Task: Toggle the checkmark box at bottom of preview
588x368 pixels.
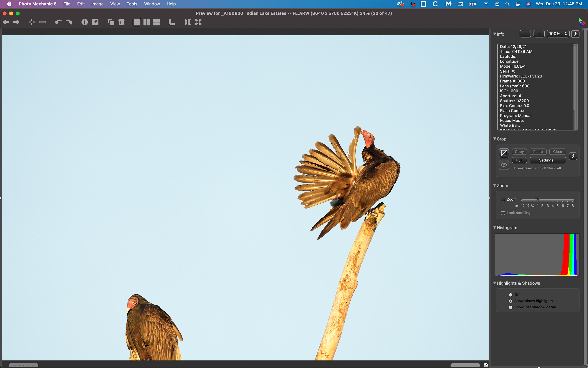Action: pyautogui.click(x=486, y=365)
